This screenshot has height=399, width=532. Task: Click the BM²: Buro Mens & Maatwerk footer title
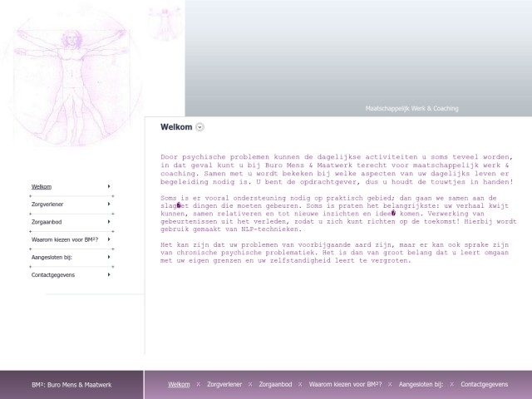pyautogui.click(x=71, y=385)
